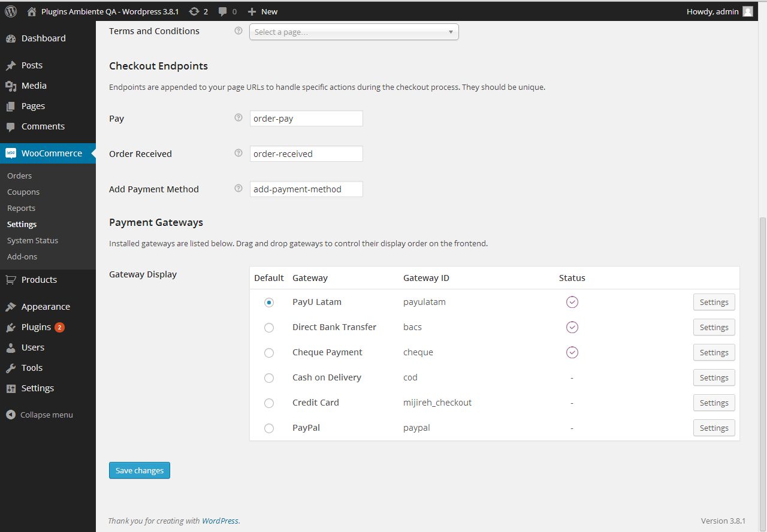Click enabled status icon for Direct Bank Transfer
Screen dimensions: 767x532
572,327
